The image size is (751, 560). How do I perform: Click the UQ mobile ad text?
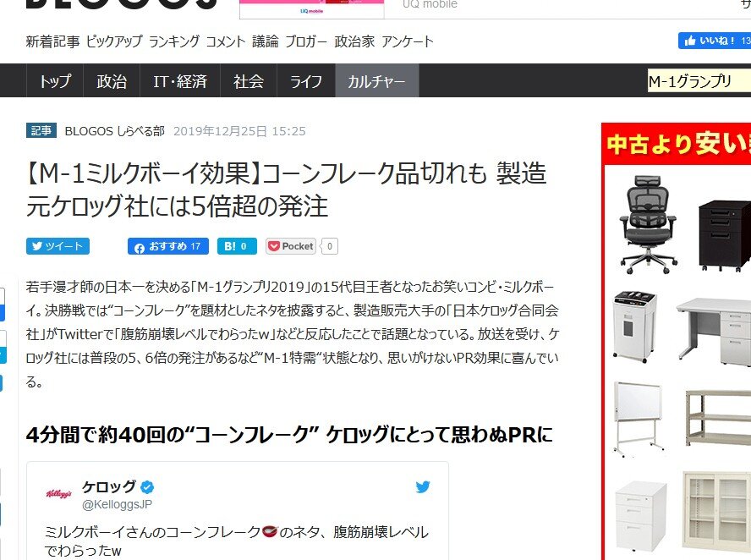430,5
